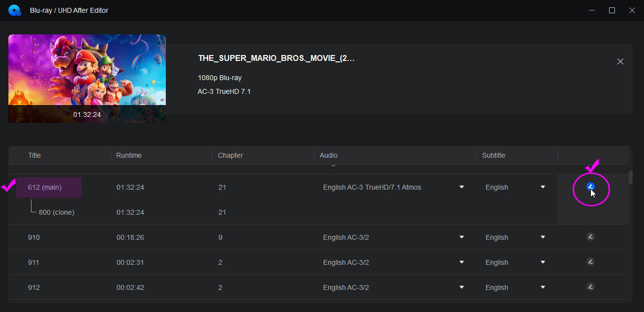This screenshot has height=312, width=644.
Task: Open audio dropdown for title 612
Action: point(461,187)
